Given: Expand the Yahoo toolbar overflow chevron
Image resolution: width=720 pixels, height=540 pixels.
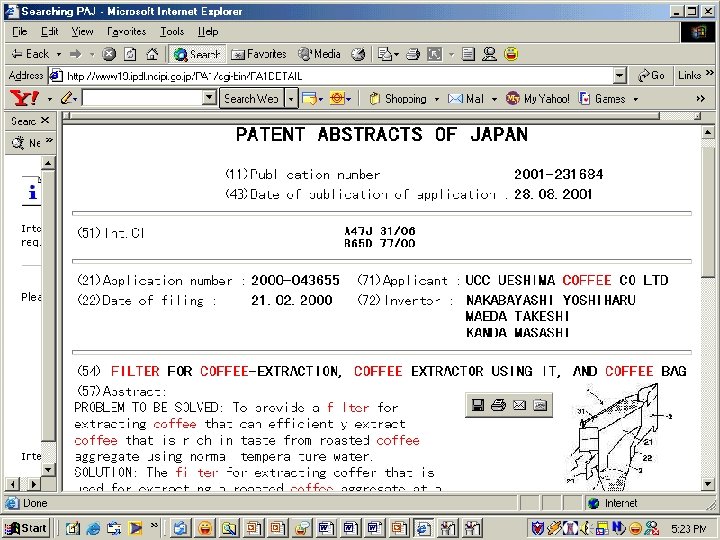Looking at the screenshot, I should click(700, 98).
